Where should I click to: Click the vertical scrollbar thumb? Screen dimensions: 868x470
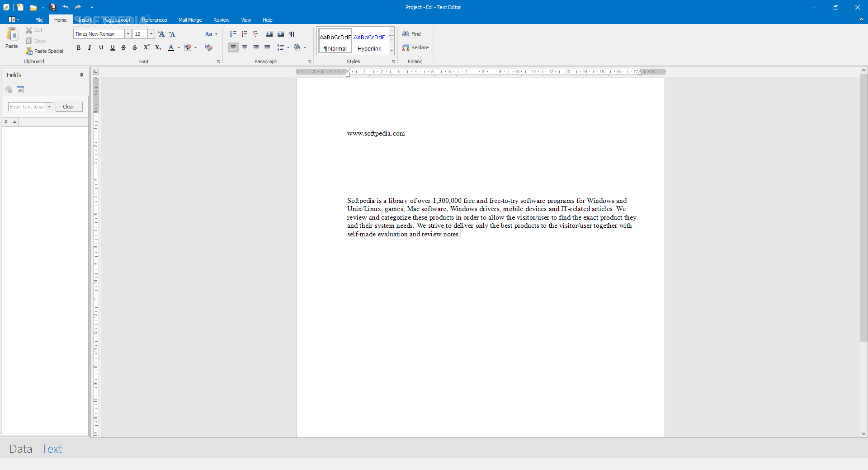(x=863, y=208)
